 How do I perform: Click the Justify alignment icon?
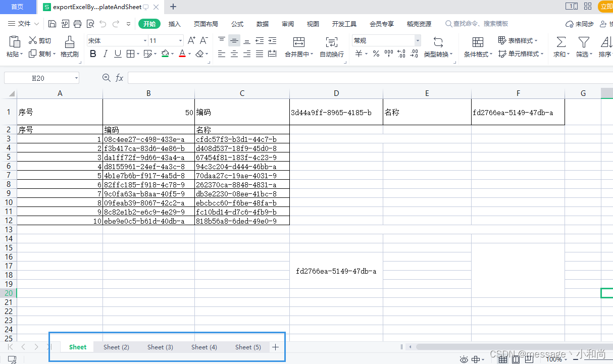260,54
